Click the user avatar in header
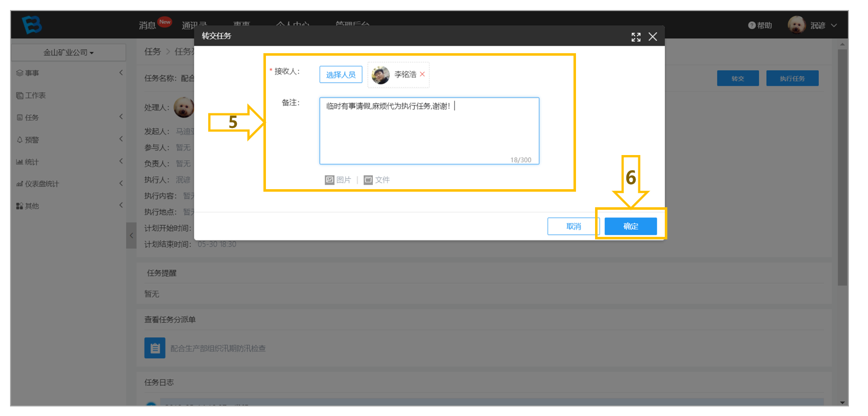Screen dimensions: 868x416 click(x=796, y=25)
